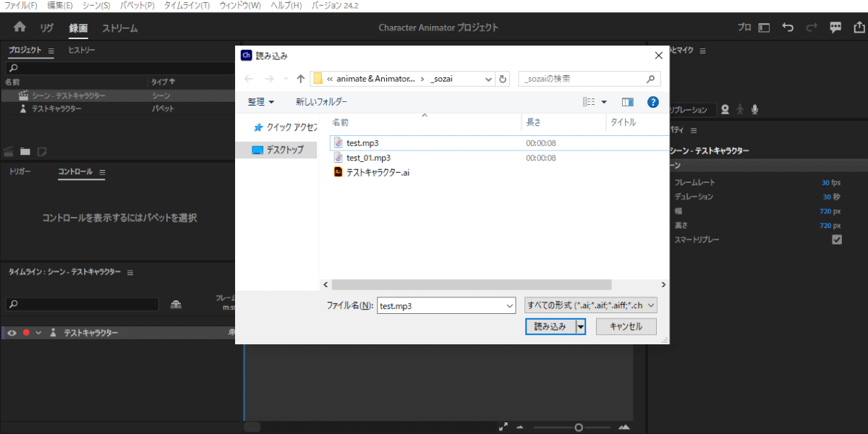Click the helmet-shaped icon beside timeline search
The height and width of the screenshot is (434, 868).
(x=176, y=304)
